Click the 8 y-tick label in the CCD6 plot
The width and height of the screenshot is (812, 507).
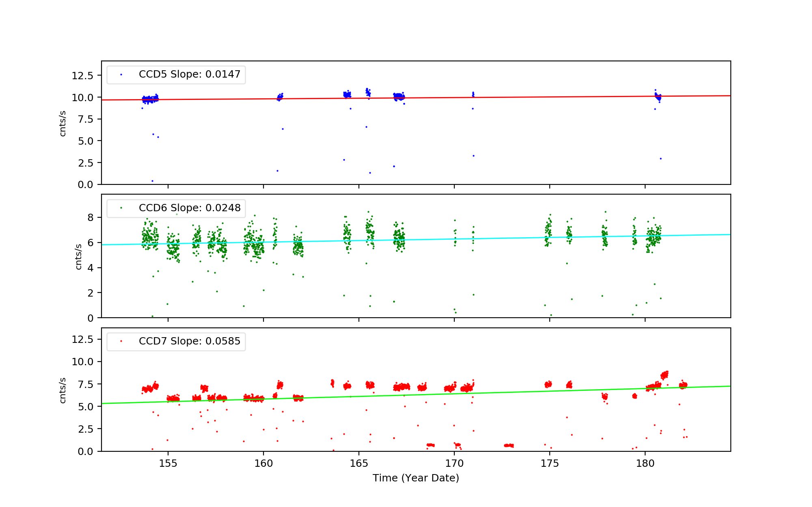click(90, 218)
